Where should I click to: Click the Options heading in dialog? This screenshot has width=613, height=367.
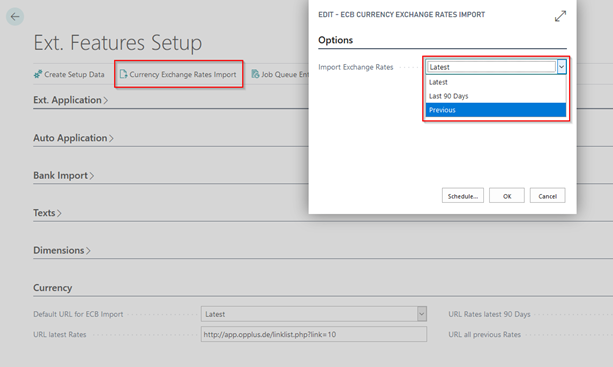[x=335, y=40]
